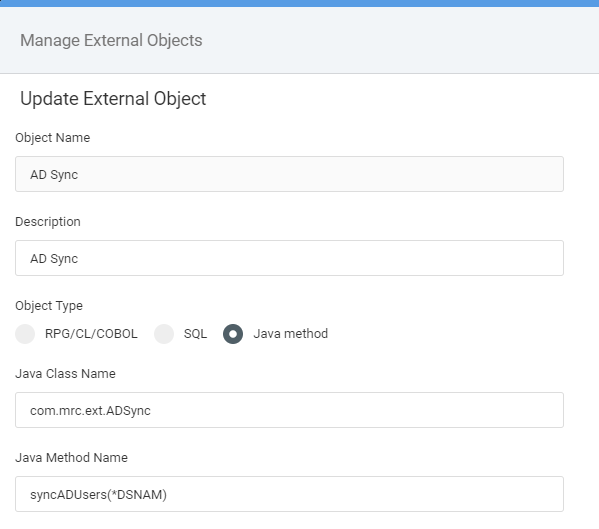Select the Java method radio button

tap(233, 334)
